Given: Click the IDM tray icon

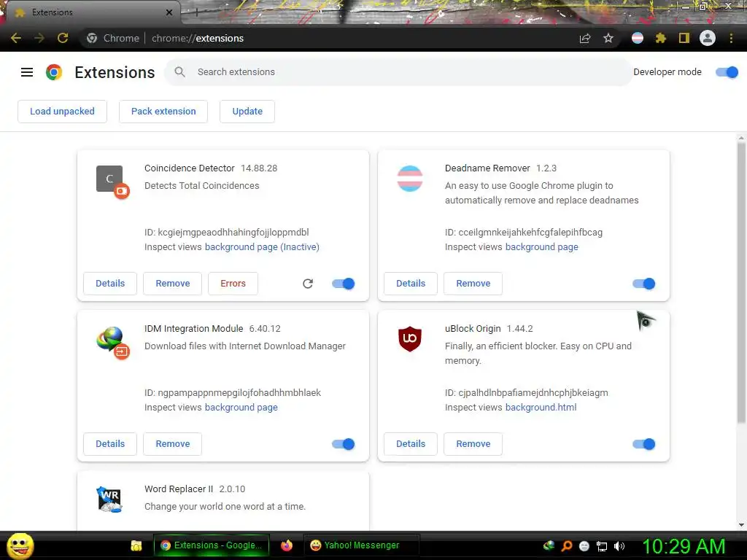Looking at the screenshot, I should point(549,546).
